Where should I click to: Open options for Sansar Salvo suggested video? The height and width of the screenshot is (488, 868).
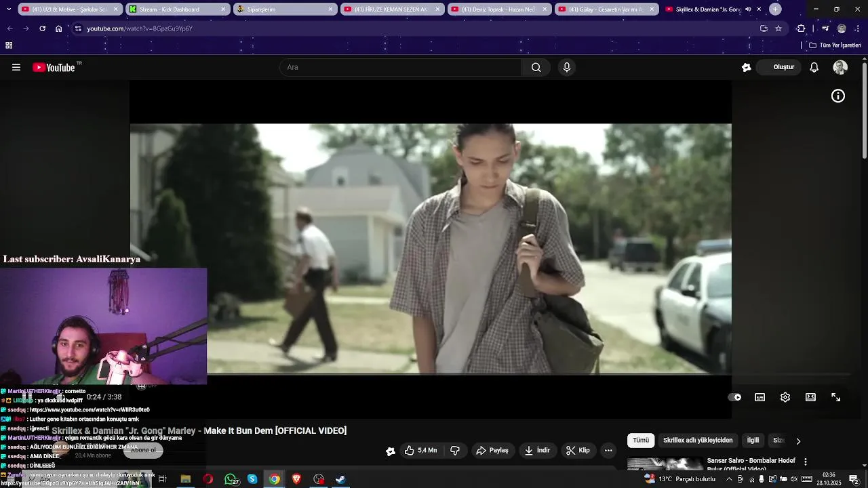pyautogui.click(x=806, y=462)
